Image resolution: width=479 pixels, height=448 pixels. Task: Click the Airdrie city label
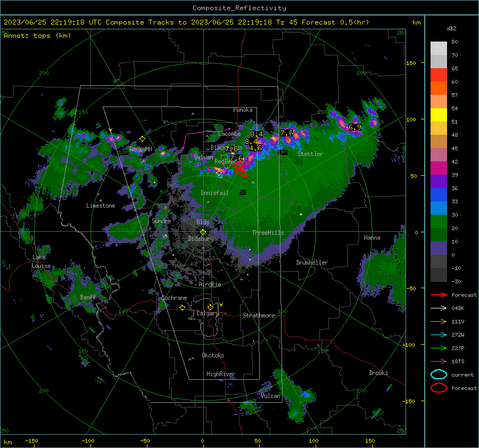point(210,284)
